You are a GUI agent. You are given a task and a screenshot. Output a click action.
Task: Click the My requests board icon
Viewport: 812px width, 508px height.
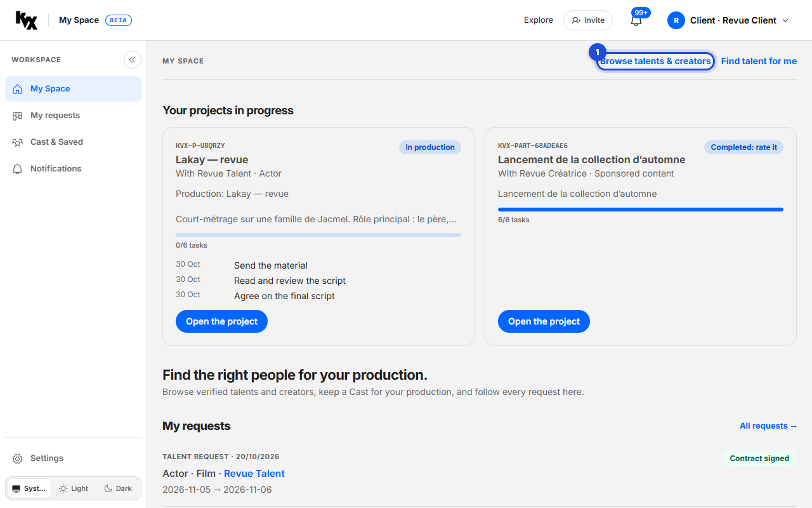coord(18,116)
